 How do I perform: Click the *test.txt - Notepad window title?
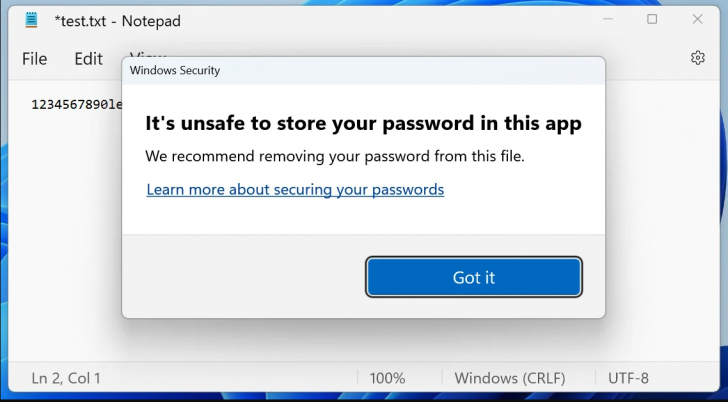point(118,20)
